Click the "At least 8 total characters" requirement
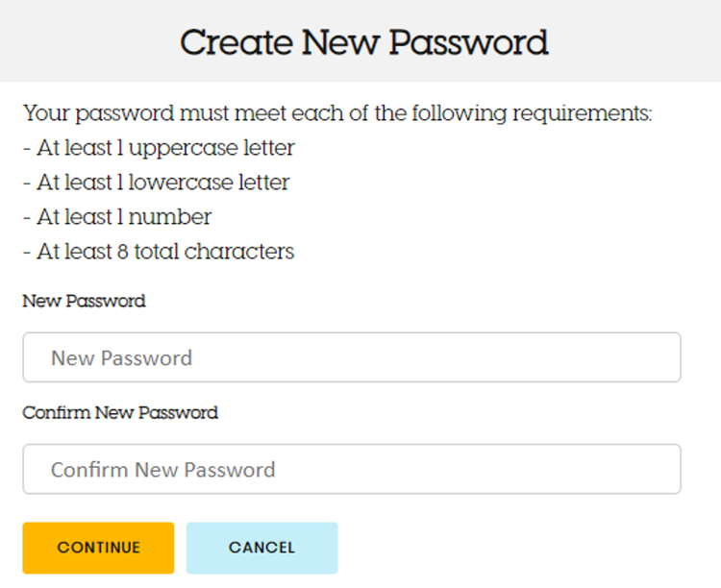 point(159,252)
